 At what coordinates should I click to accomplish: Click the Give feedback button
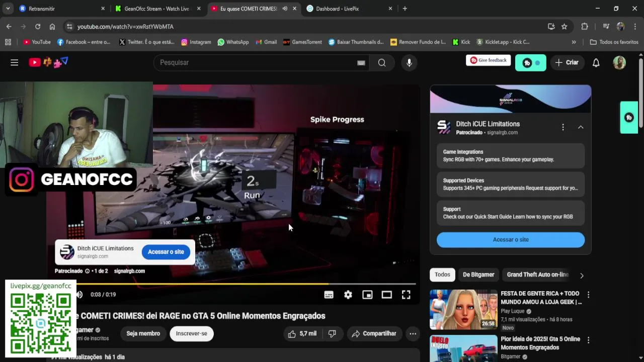click(x=488, y=60)
